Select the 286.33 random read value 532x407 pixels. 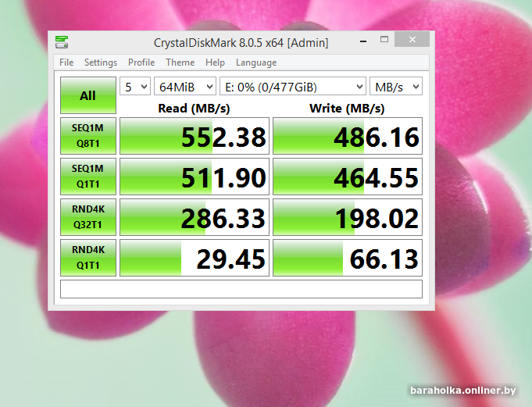pyautogui.click(x=195, y=217)
